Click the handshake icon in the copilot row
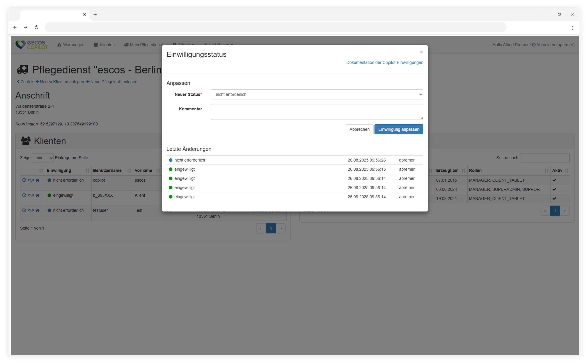Screen dimensions: 588x364 point(31,180)
